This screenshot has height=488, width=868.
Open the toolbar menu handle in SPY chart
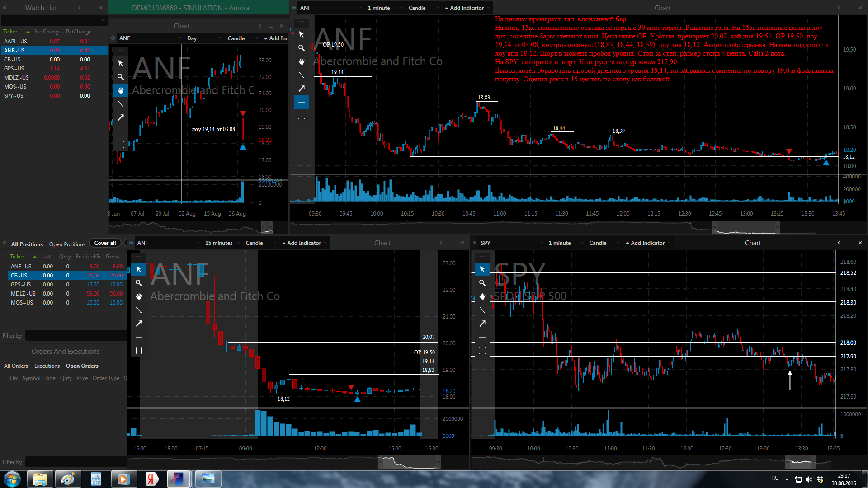[x=482, y=258]
